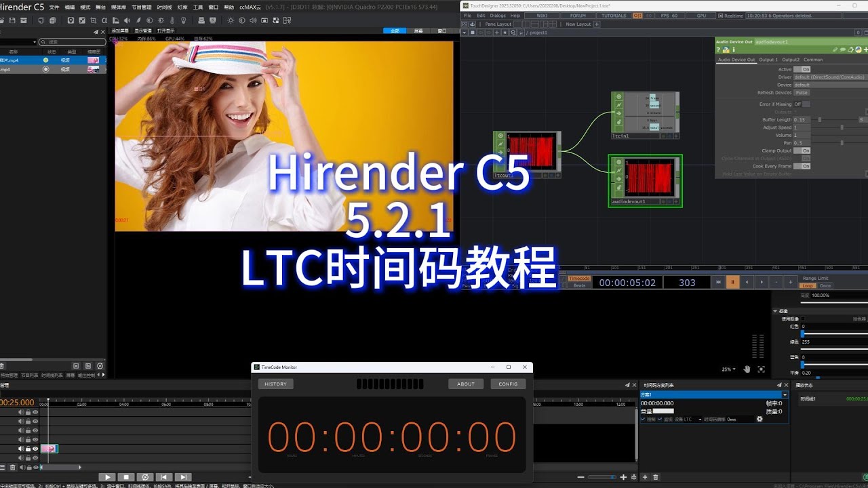
Task: Open the Driver dropdown in Audio Device Out
Action: click(831, 77)
